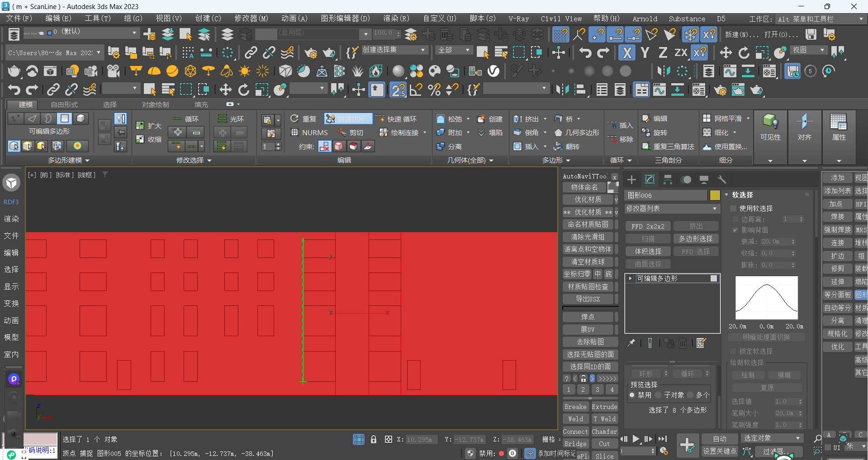This screenshot has height=460, width=868.
Task: Click Show End Result tube icon
Action: (650, 343)
